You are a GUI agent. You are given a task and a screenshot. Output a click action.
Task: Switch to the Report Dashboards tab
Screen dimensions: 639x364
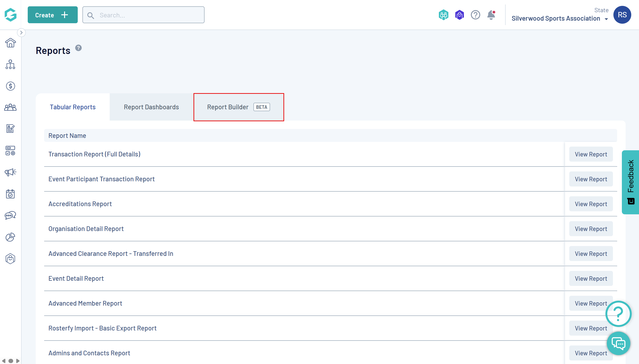tap(151, 107)
